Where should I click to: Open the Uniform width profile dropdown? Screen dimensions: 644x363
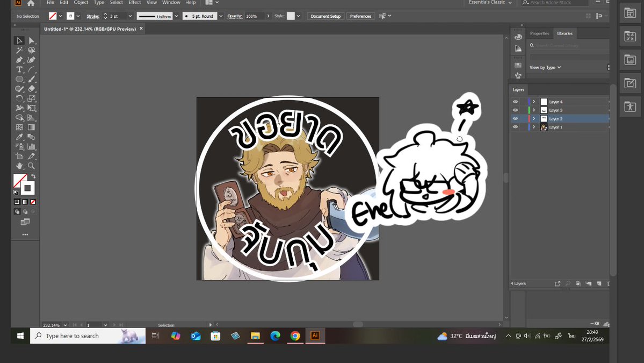click(176, 16)
